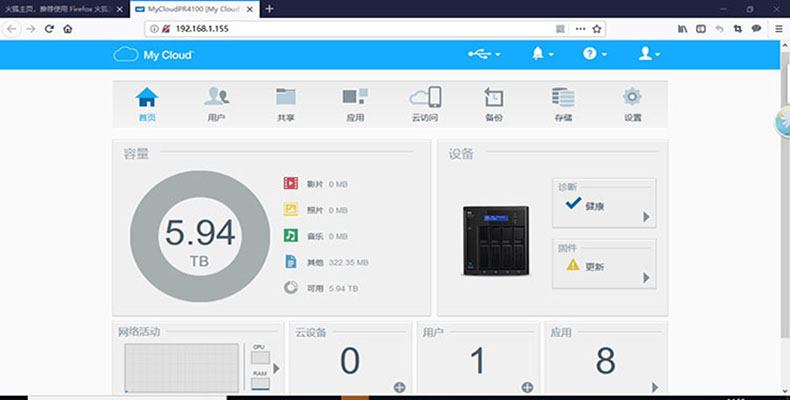Click the 可用 5.94 TB value
This screenshot has width=790, height=400.
(x=344, y=288)
